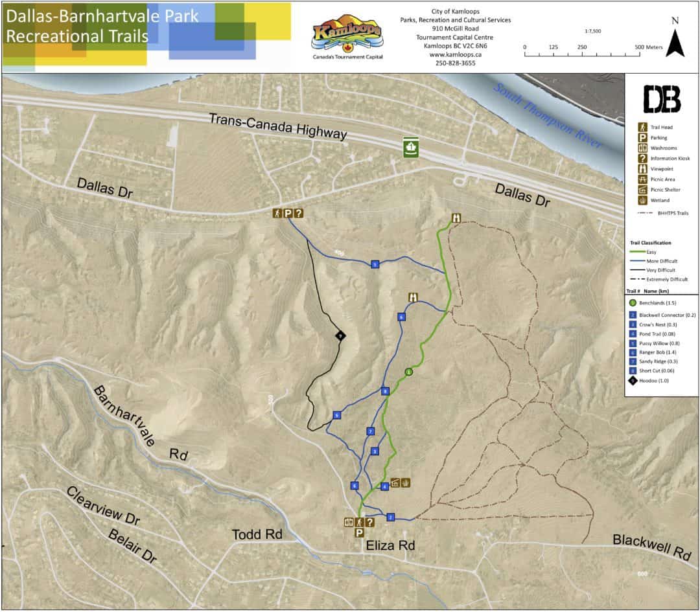700x612 pixels.
Task: Click the picnic area icon on Trans-Canada Highway
Action: click(x=411, y=148)
